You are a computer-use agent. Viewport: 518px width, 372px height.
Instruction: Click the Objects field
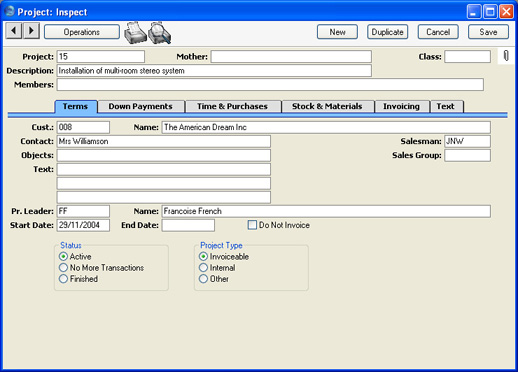(164, 155)
